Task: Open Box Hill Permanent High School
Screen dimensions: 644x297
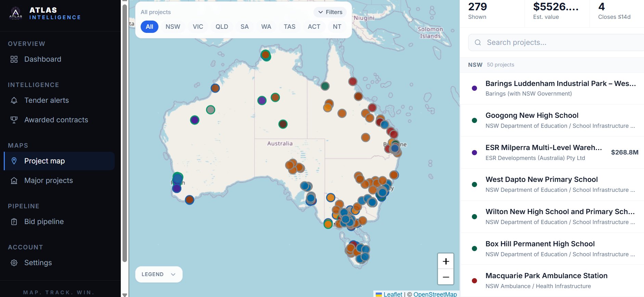Action: coord(552,249)
